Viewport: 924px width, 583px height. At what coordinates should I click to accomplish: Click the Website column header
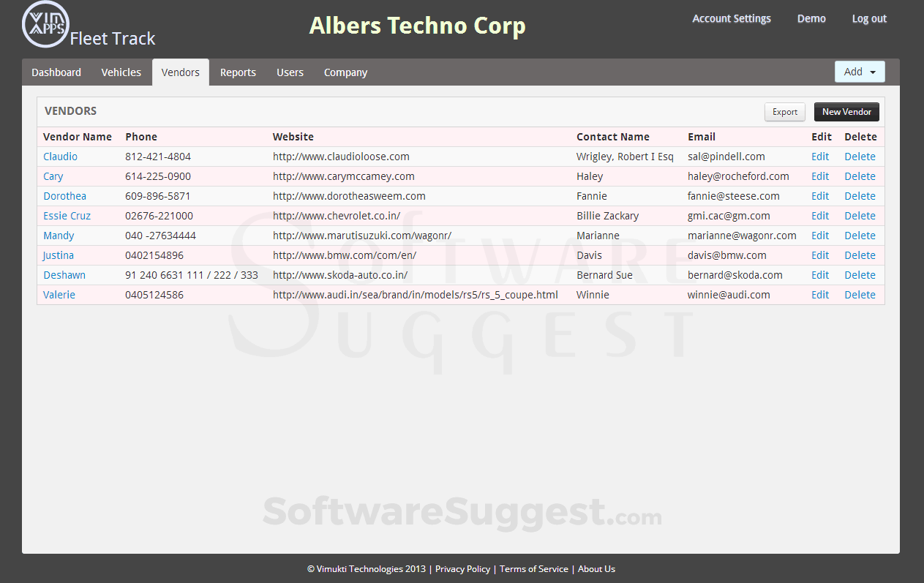tap(293, 137)
